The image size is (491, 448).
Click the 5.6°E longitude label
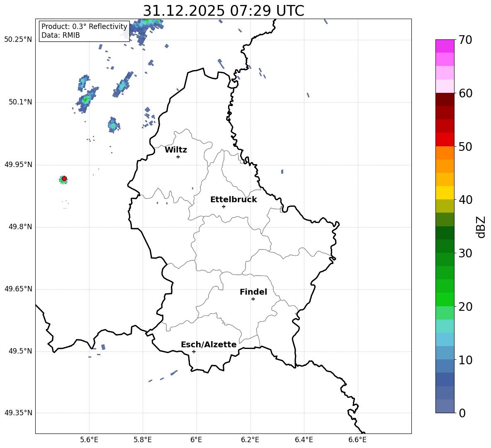89,440
